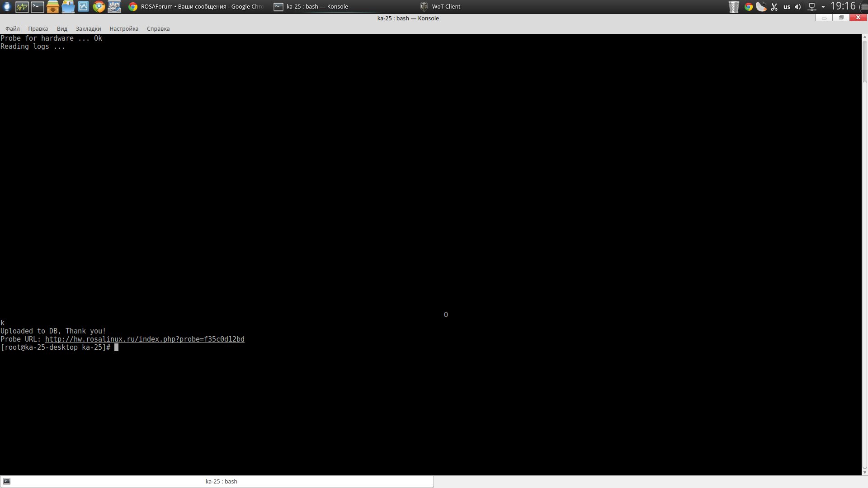
Task: Open the ROSA launcher menu icon
Action: pos(6,6)
